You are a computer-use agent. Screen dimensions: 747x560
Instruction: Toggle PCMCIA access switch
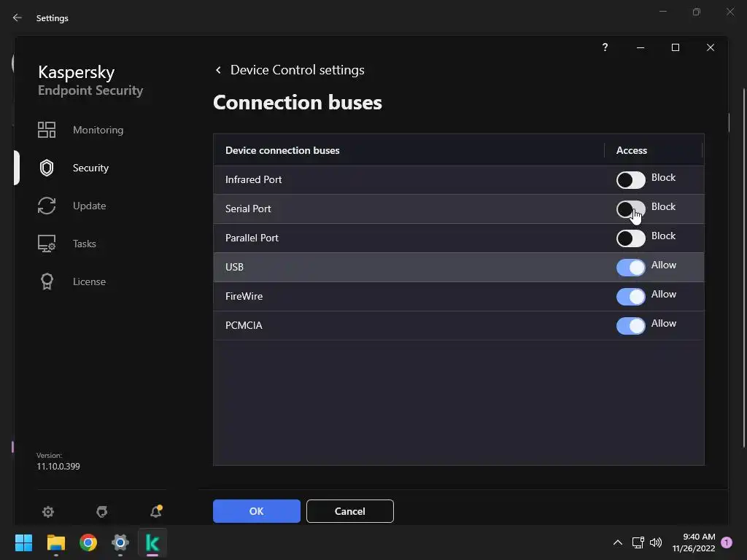tap(631, 326)
